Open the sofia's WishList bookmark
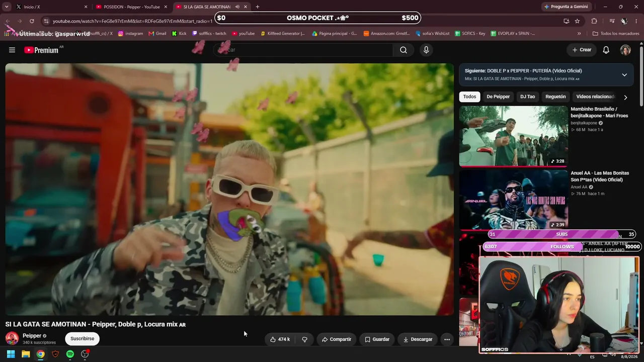The width and height of the screenshot is (644, 362). pyautogui.click(x=432, y=34)
